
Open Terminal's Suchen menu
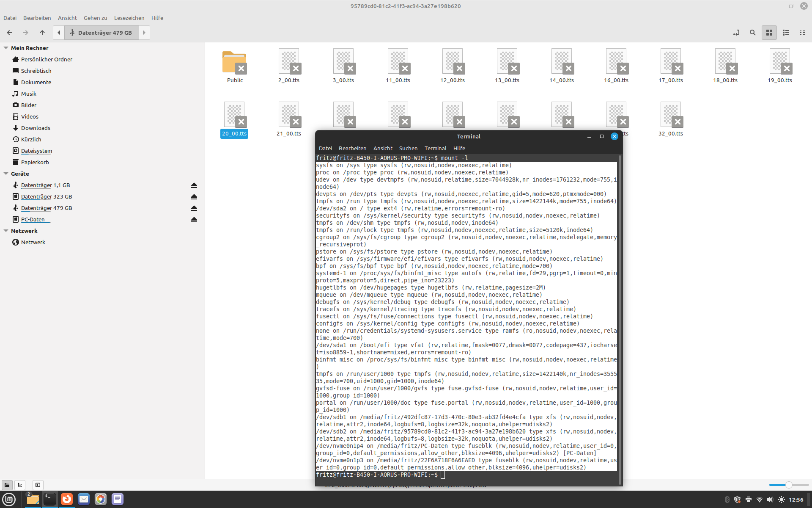[408, 148]
